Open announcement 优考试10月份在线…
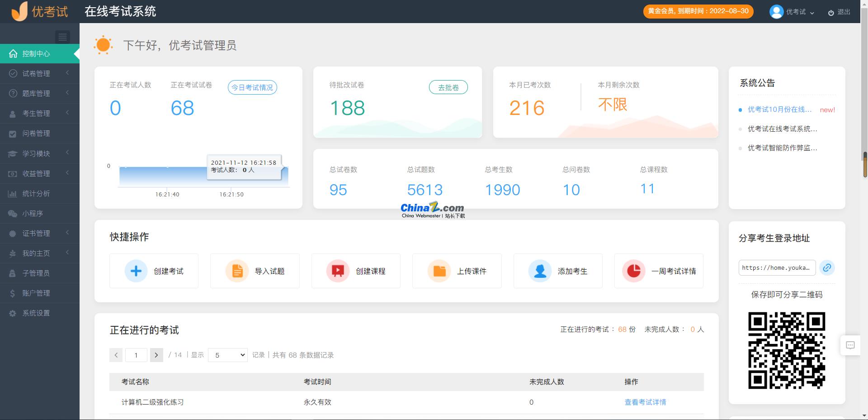The width and height of the screenshot is (868, 420). pos(779,110)
